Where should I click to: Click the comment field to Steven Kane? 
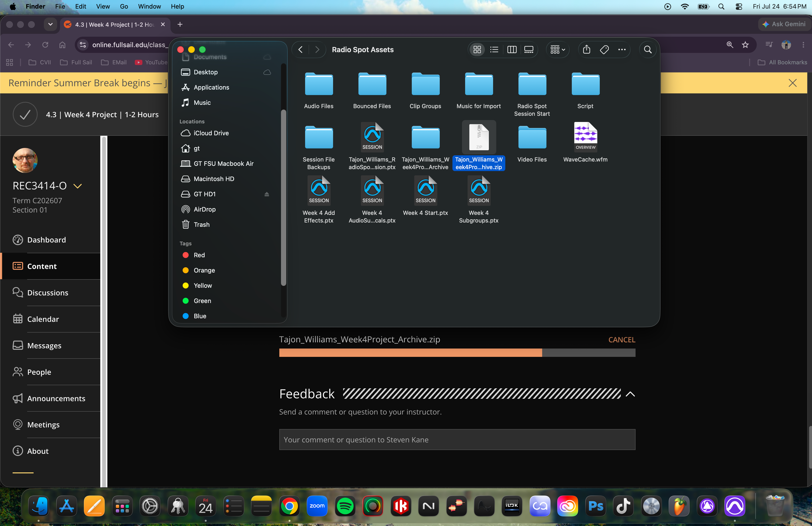[x=457, y=440]
